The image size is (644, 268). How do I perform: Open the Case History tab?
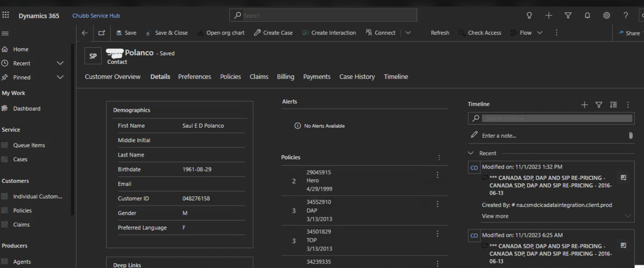point(357,77)
